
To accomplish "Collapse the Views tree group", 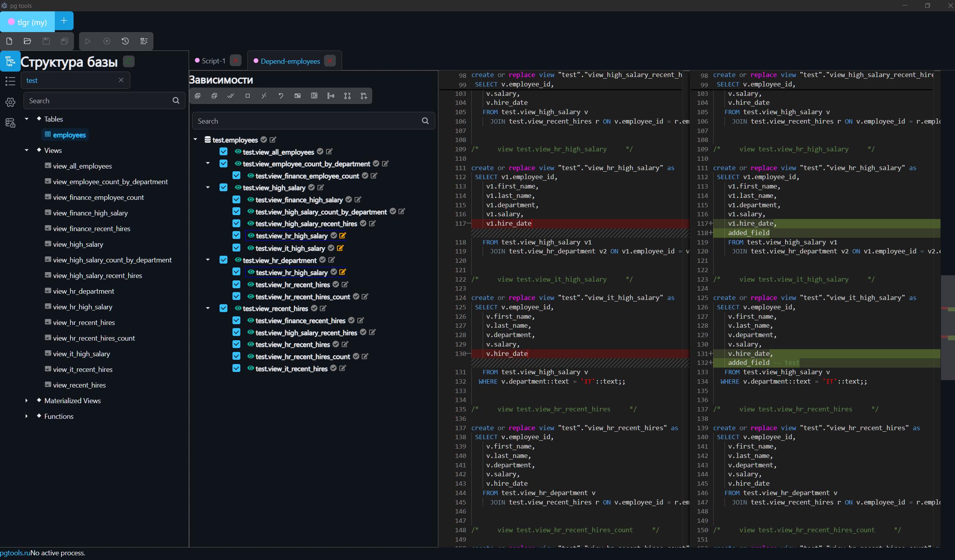I will pyautogui.click(x=27, y=150).
